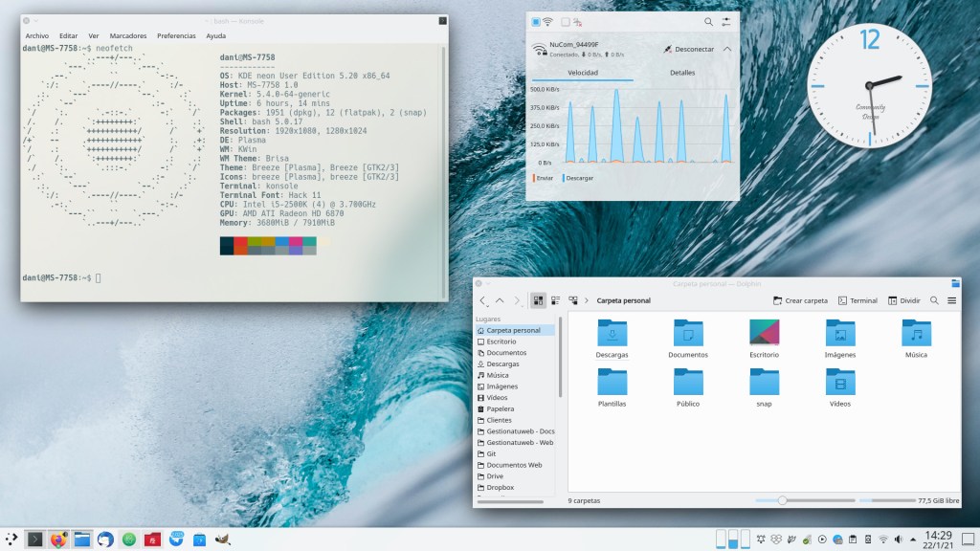Select Documentos Web in Lugares sidebar
Image resolution: width=980 pixels, height=551 pixels.
coord(514,465)
